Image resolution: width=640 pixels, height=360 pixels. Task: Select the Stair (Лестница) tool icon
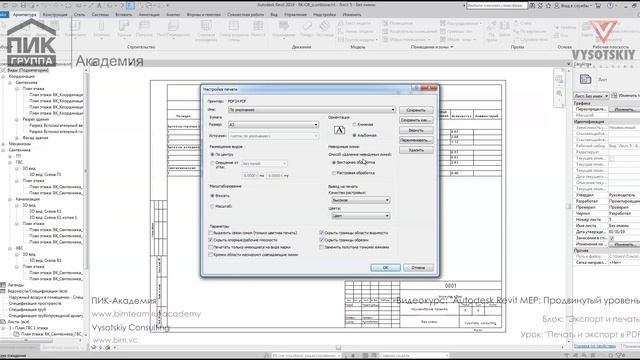click(324, 26)
